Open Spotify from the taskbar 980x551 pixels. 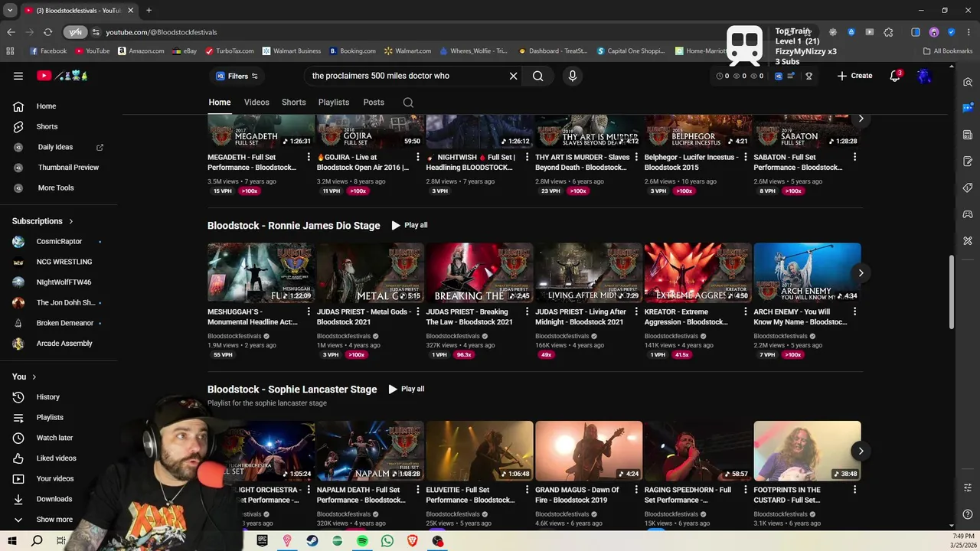pyautogui.click(x=362, y=541)
